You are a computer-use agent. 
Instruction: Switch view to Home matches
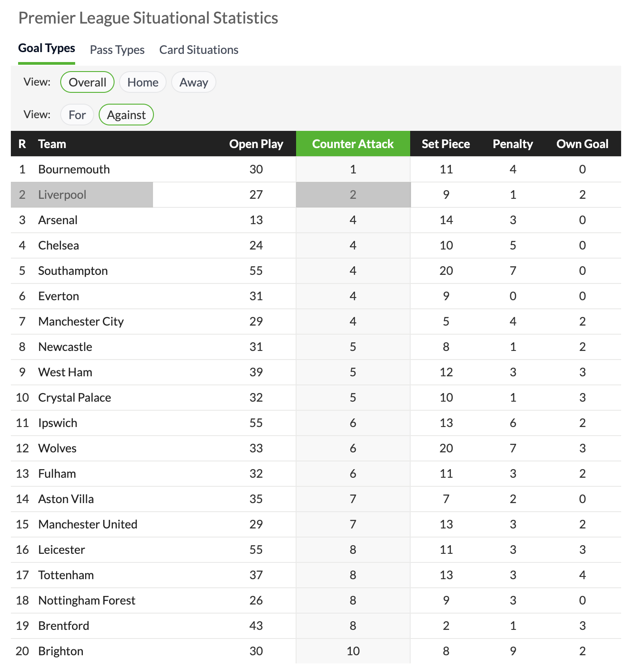[143, 82]
